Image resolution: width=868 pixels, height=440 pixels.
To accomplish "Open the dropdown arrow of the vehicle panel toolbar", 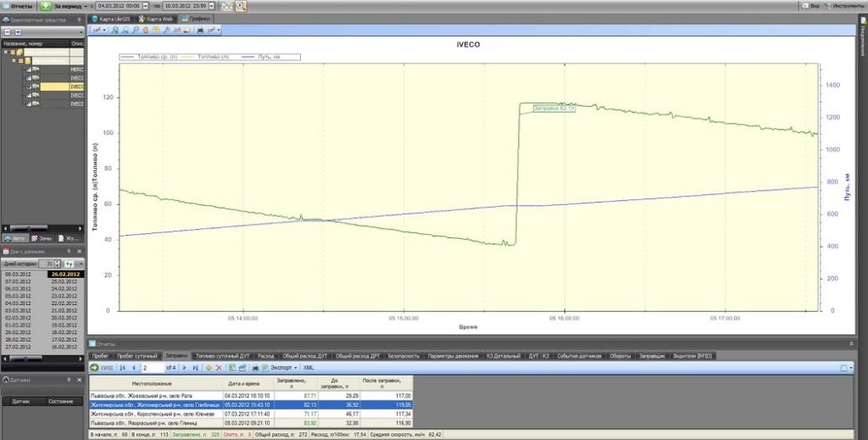I will pos(81,33).
